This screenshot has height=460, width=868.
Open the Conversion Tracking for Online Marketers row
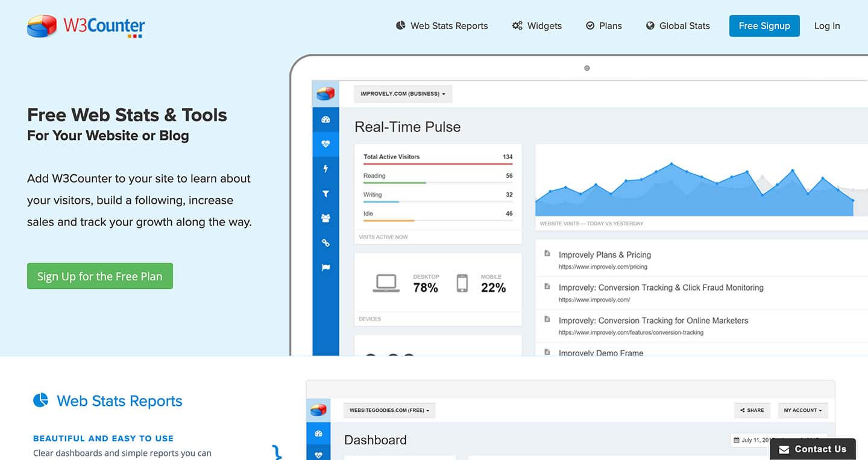702,326
